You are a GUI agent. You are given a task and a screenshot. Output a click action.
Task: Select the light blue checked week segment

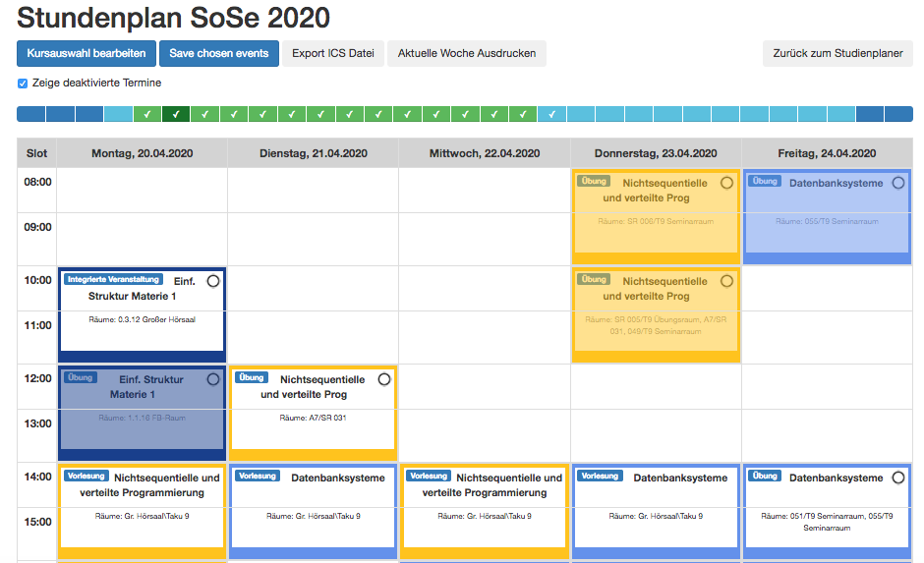pos(552,114)
